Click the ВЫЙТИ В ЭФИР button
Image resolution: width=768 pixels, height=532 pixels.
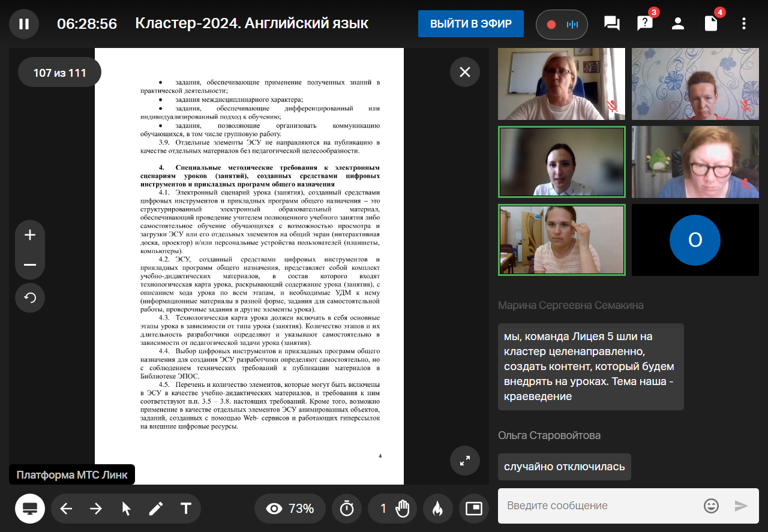pos(470,24)
